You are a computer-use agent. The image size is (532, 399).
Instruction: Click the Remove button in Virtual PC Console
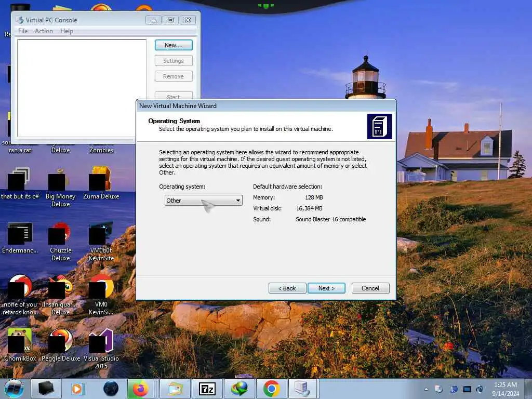[x=174, y=76]
